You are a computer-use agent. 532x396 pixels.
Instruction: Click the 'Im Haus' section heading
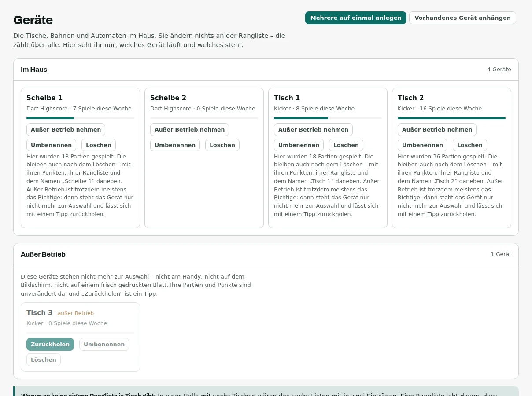34,70
